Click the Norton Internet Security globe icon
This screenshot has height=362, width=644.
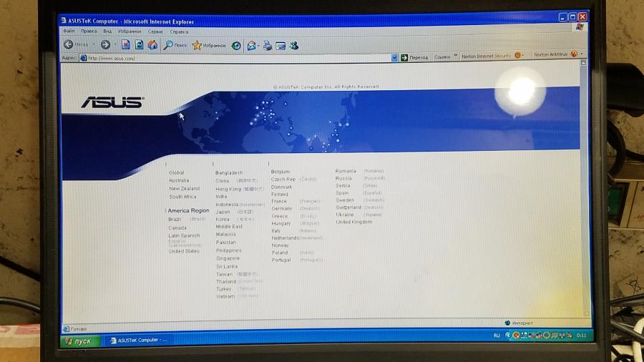click(x=517, y=55)
